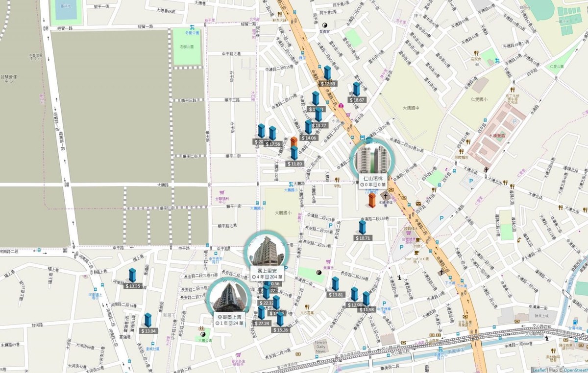Click the blue building marker priced $22.32
Viewport: 588px width, 373px height.
266,292
